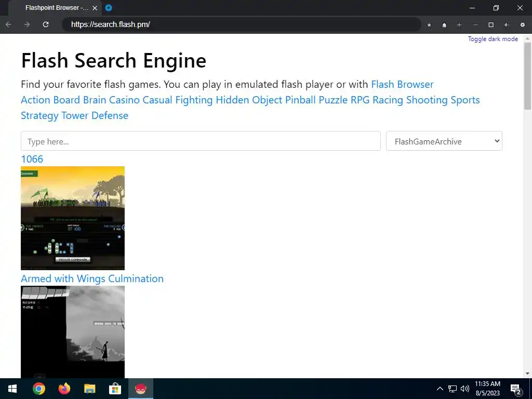Open the Shooting category
This screenshot has height=399, width=532.
(x=427, y=100)
